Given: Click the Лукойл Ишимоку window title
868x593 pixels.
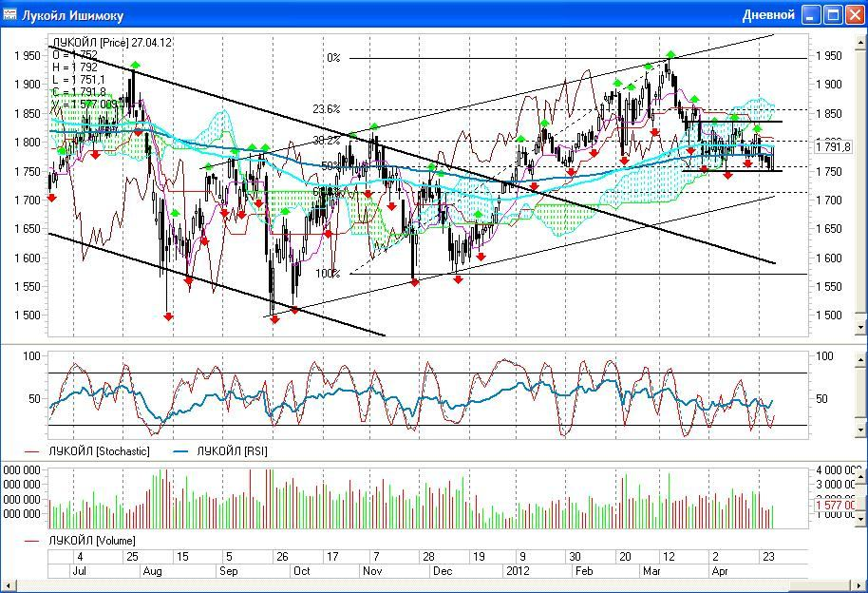Looking at the screenshot, I should pyautogui.click(x=72, y=15).
